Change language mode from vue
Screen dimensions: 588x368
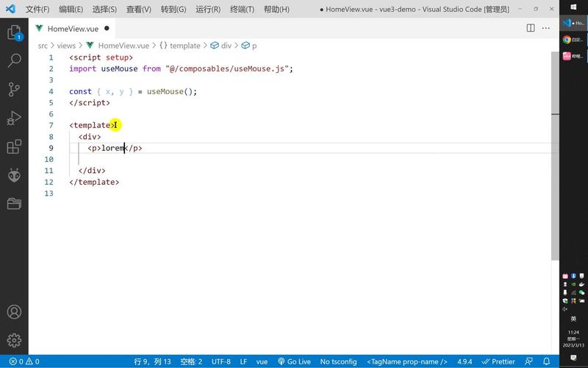pos(262,361)
